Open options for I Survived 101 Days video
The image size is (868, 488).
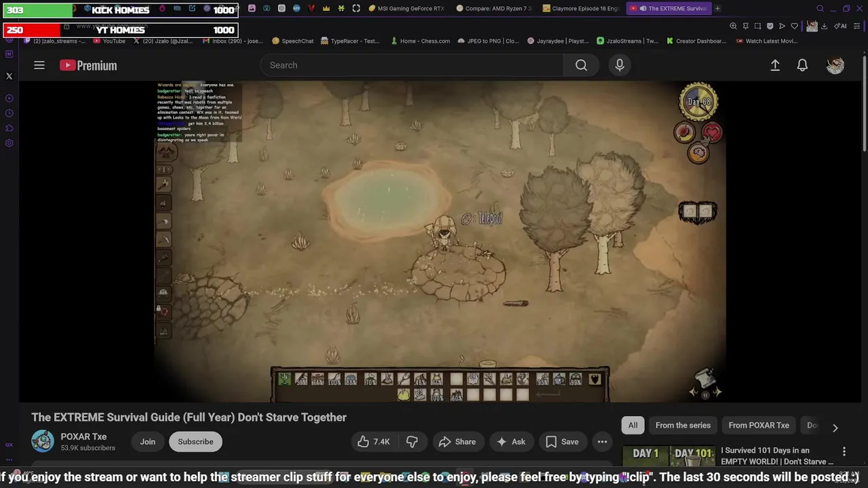(x=844, y=451)
